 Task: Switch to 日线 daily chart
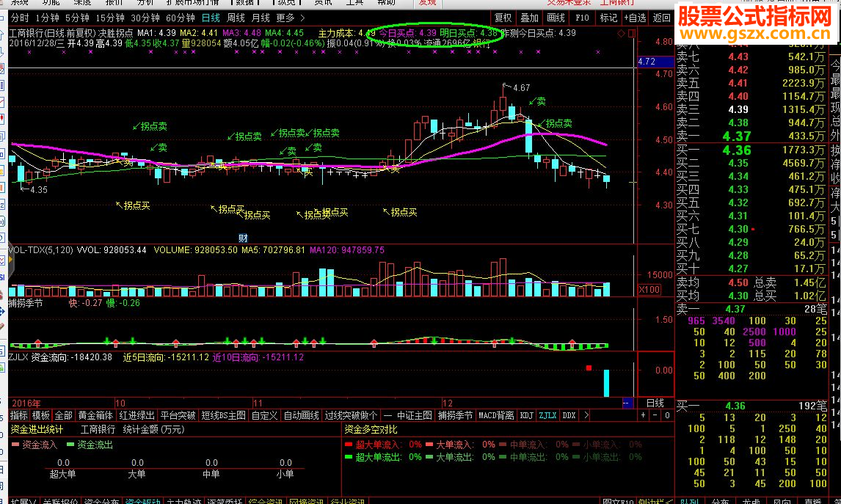[x=211, y=18]
